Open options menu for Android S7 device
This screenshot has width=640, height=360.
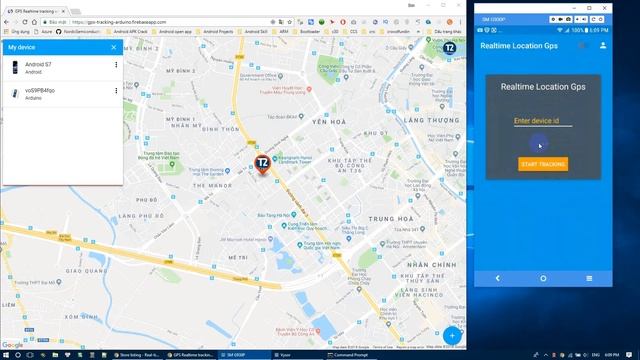(116, 65)
